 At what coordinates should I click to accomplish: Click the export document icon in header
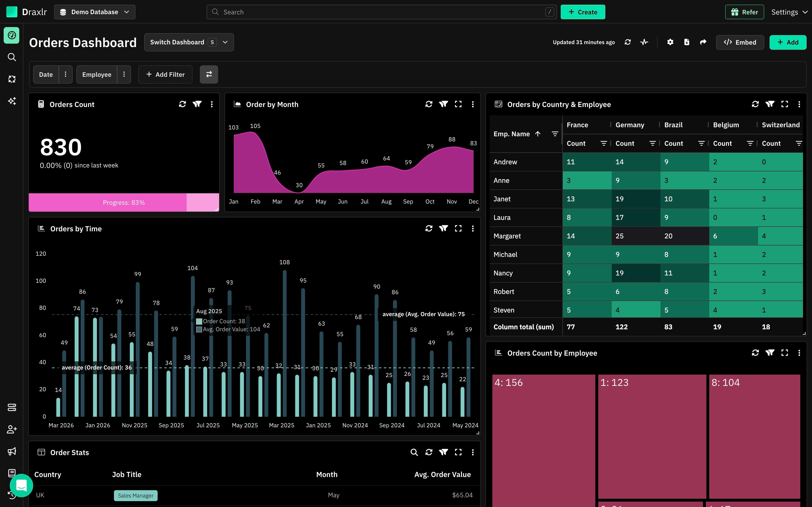coord(687,42)
